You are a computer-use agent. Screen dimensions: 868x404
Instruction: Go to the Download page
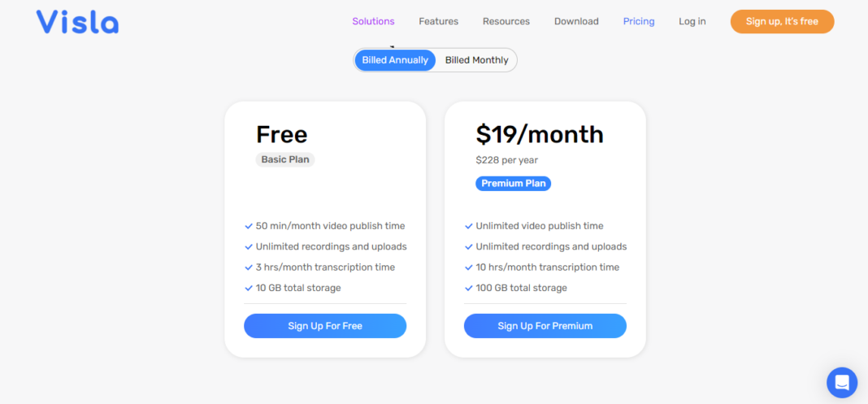coord(576,21)
